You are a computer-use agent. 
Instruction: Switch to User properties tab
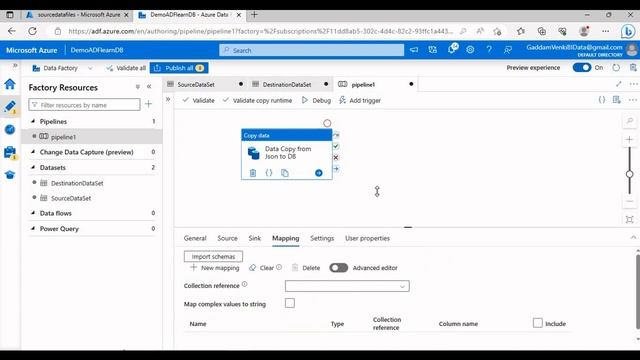point(367,238)
